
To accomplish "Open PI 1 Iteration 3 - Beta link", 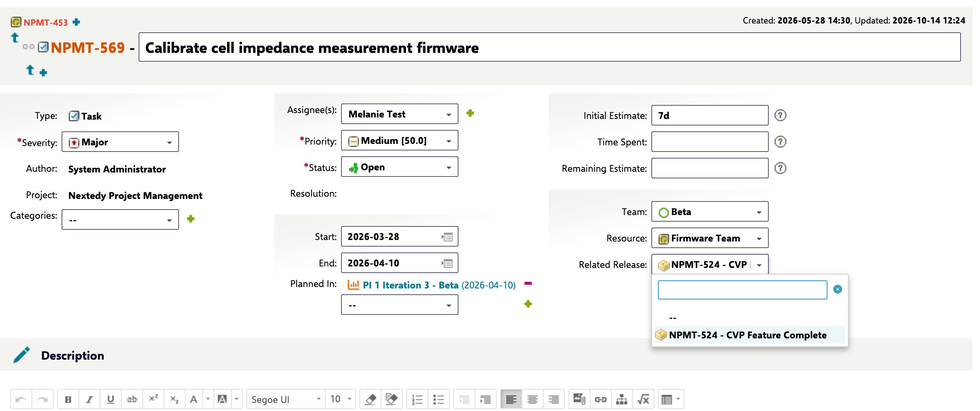I will 410,285.
